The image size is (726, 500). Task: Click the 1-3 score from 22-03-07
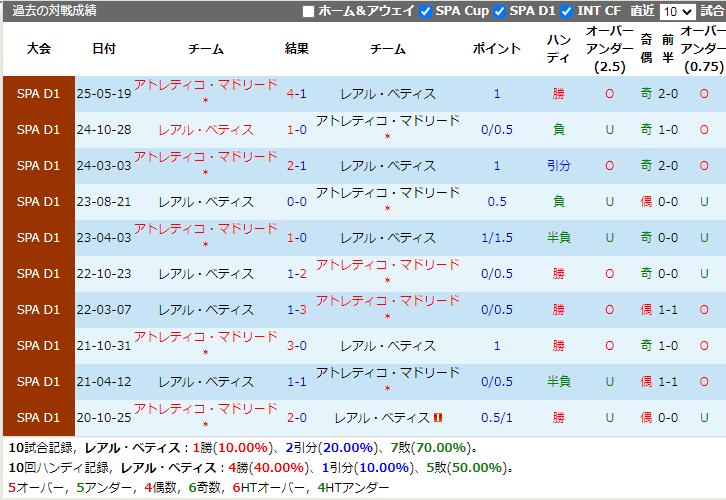(297, 310)
